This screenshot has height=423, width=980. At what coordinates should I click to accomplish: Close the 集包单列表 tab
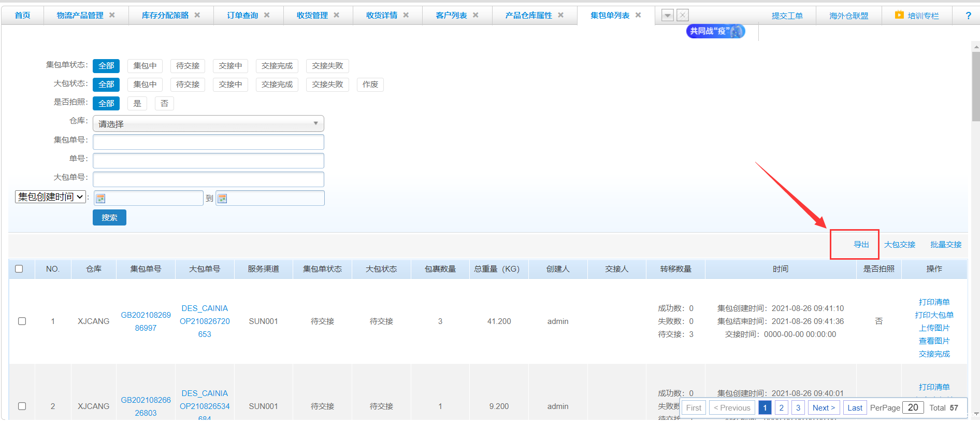tap(638, 15)
